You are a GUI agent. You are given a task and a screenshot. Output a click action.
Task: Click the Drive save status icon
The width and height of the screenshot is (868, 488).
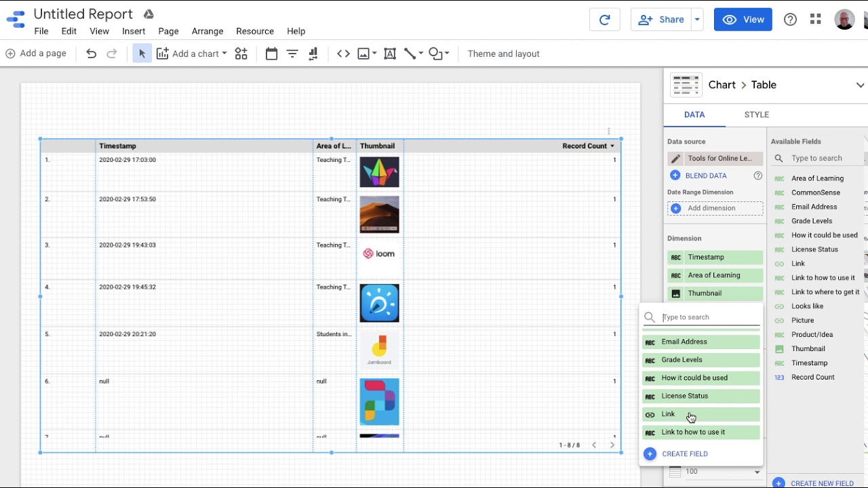(149, 14)
